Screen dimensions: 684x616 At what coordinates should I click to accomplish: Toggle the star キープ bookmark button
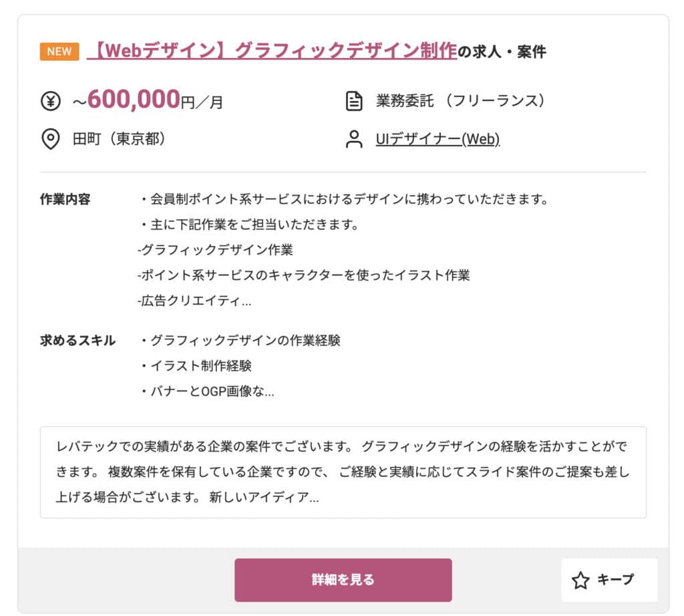coord(609,580)
